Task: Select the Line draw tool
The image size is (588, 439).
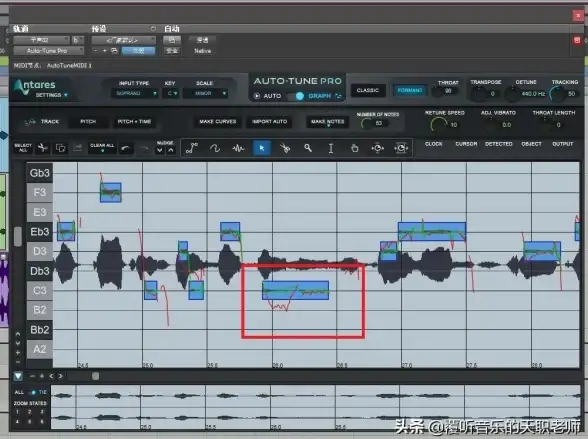Action: [192, 148]
